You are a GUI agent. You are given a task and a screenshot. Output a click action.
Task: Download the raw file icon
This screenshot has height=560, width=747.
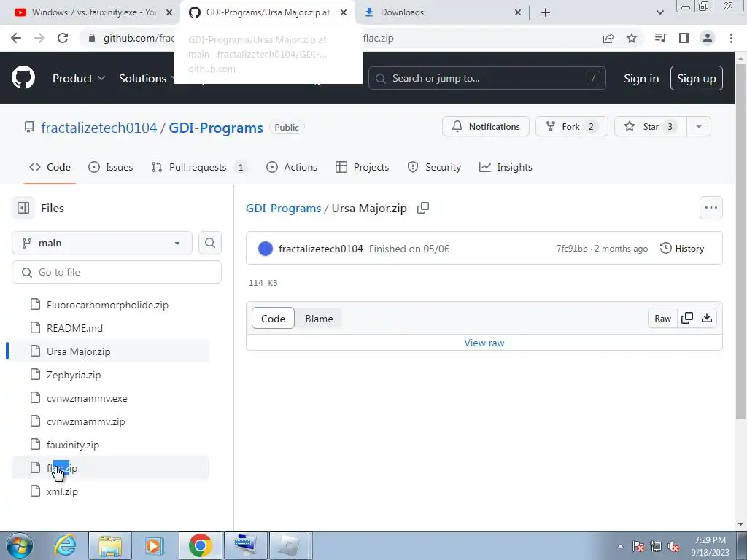coord(707,318)
